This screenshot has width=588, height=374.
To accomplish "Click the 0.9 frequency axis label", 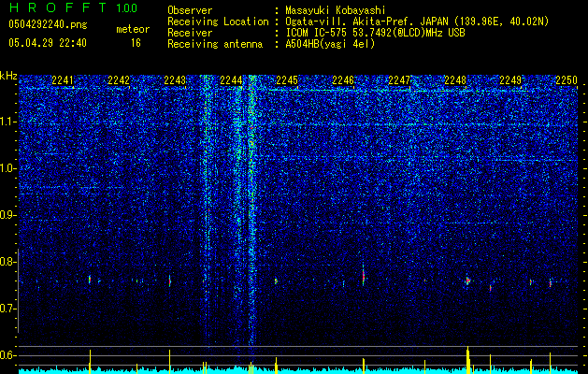I will coord(7,215).
